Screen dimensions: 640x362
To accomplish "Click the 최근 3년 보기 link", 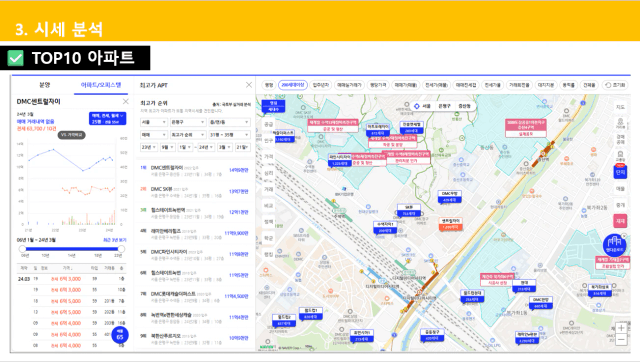I will pyautogui.click(x=115, y=240).
